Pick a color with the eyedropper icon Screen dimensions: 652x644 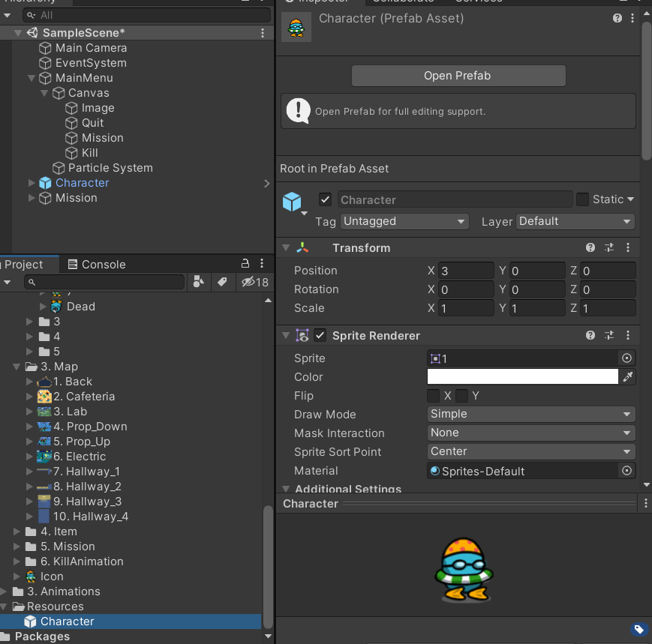[x=627, y=376]
